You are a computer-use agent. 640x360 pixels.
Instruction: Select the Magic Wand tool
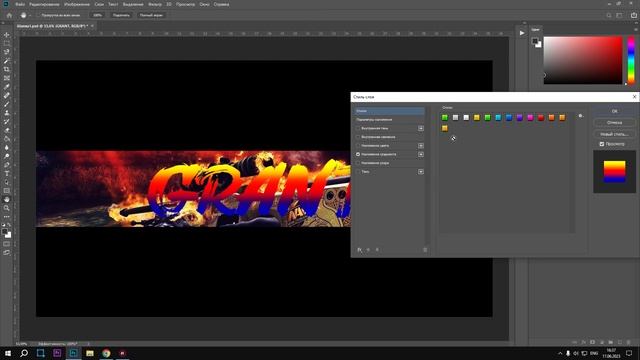click(7, 60)
